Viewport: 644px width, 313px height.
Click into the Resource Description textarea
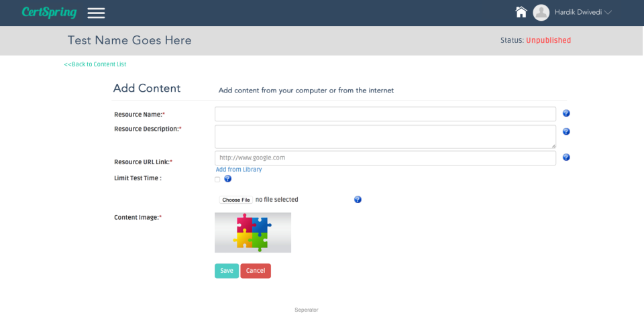click(x=385, y=136)
